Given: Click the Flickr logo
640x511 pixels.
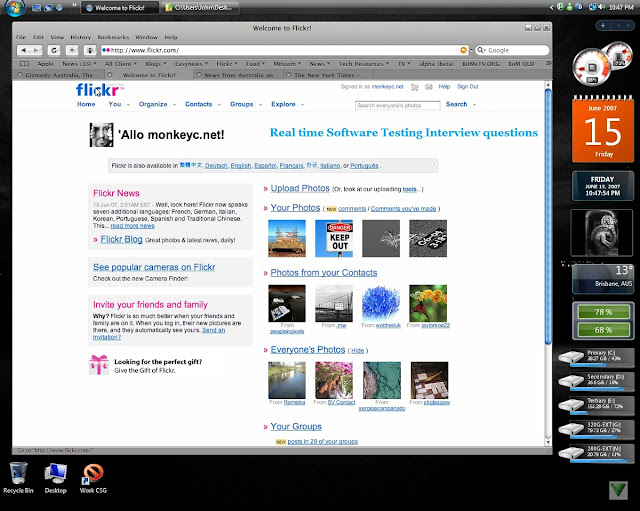Looking at the screenshot, I should click(x=99, y=90).
